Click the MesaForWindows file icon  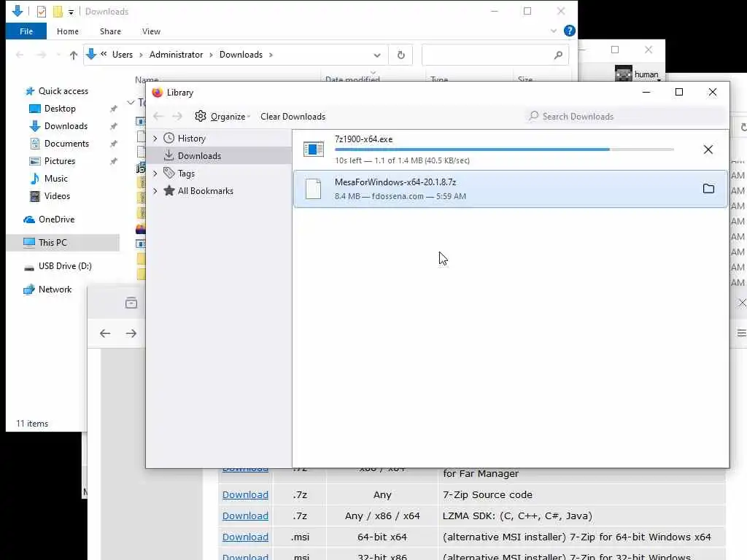314,189
